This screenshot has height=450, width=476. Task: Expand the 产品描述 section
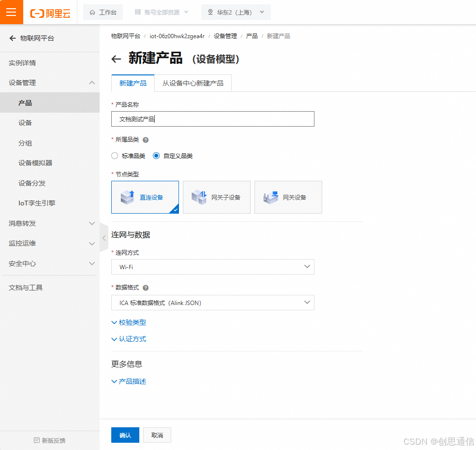(x=129, y=381)
